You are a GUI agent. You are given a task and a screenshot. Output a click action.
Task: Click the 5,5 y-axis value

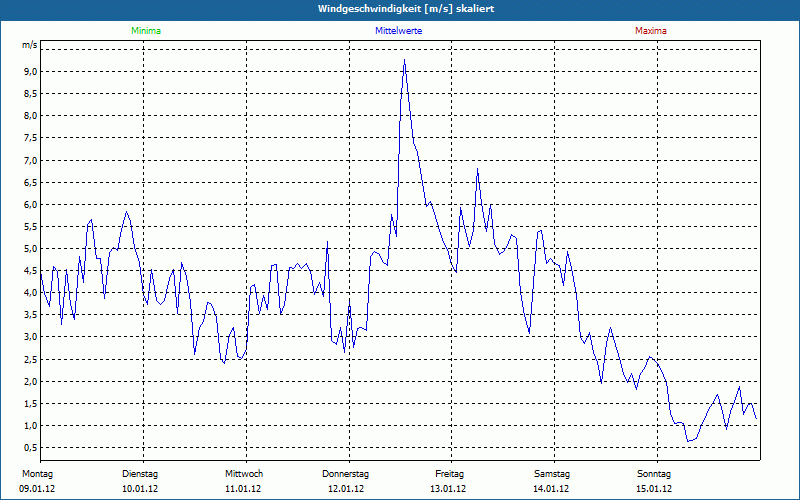click(31, 227)
